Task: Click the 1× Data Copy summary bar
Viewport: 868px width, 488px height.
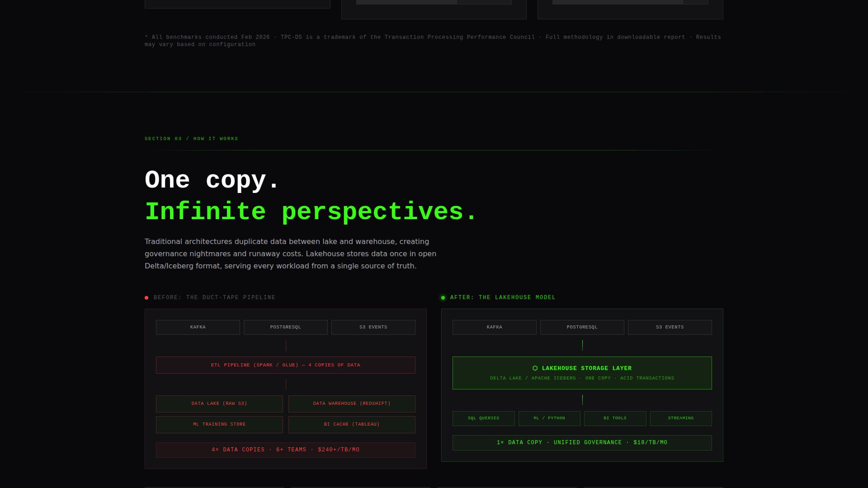Action: point(582,443)
